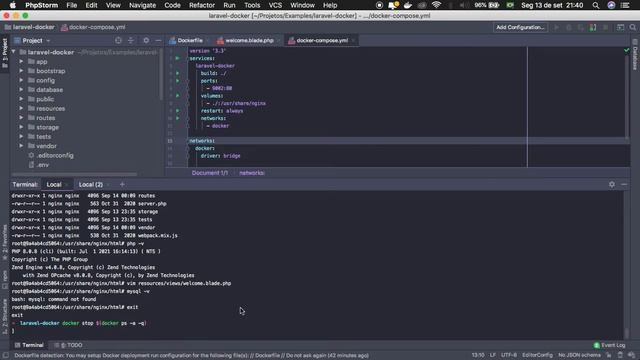The image size is (640, 360).
Task: Open the Tools menu
Action: pos(252,5)
